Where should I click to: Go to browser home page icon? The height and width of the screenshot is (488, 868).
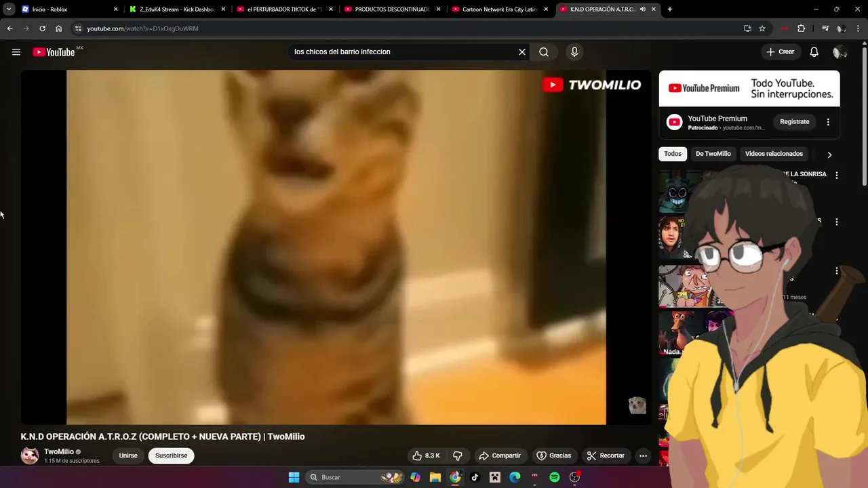tap(59, 28)
